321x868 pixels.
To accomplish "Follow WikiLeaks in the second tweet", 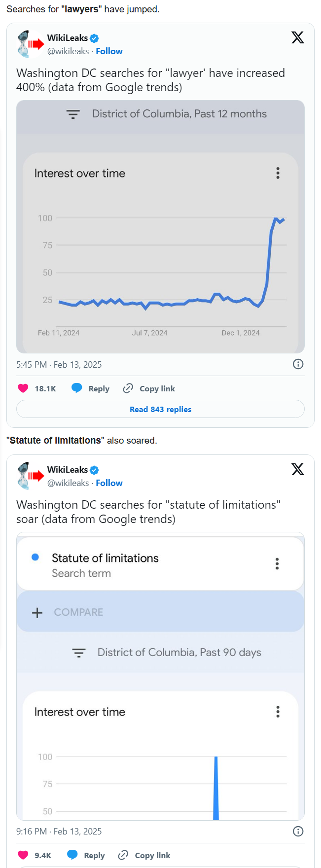I will 109,483.
